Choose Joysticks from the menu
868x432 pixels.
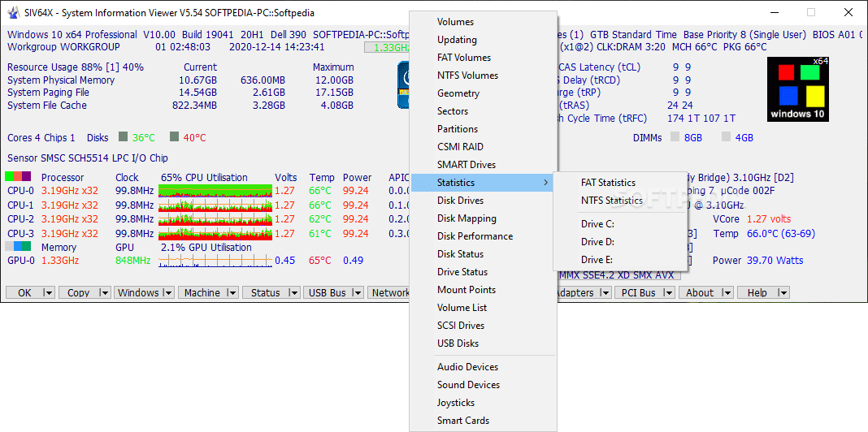[x=482, y=403]
